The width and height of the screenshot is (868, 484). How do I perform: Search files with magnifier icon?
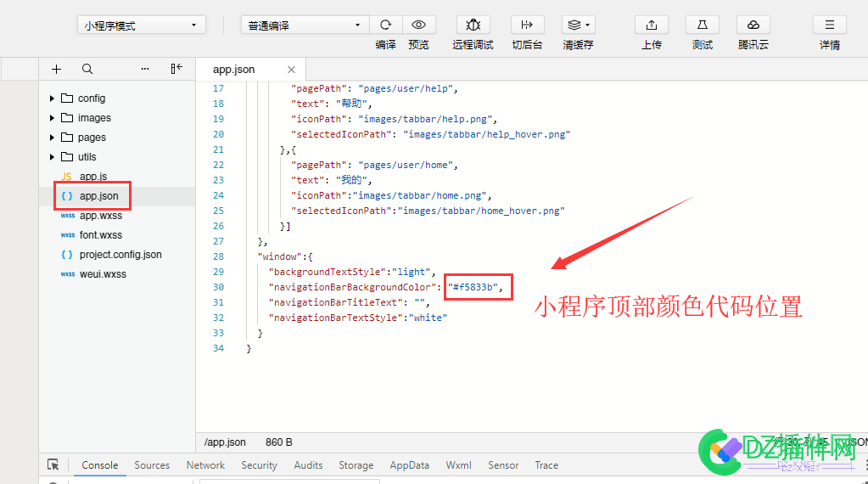87,70
